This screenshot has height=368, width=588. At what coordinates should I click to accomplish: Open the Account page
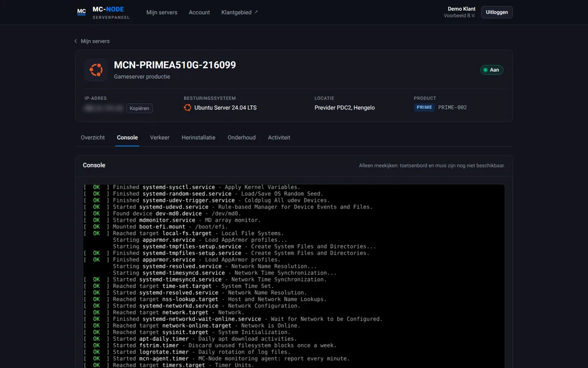[x=199, y=12]
